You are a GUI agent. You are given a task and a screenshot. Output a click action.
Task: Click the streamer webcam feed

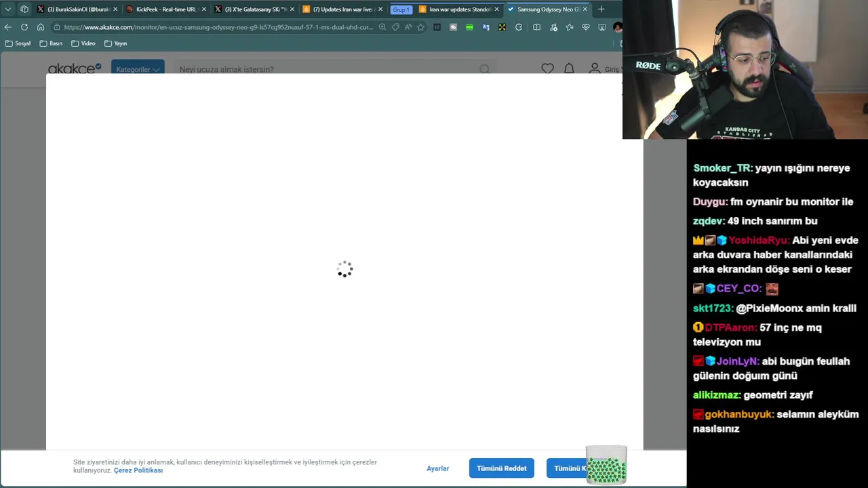pos(745,69)
